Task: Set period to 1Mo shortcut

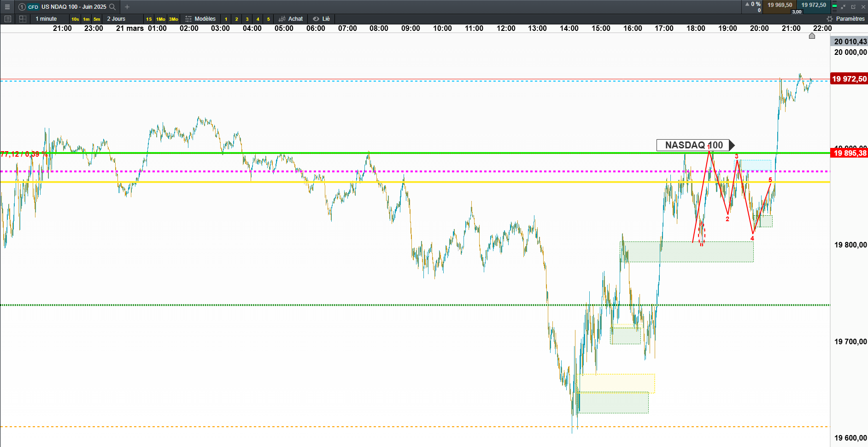Action: (x=161, y=19)
